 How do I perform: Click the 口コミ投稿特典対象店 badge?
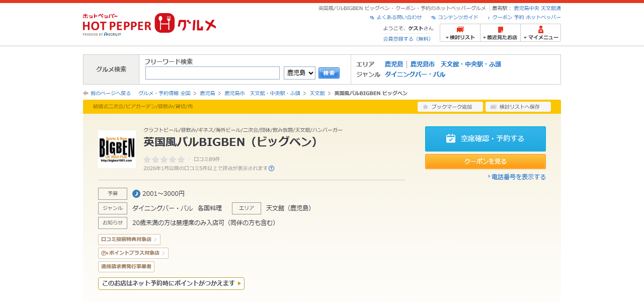pyautogui.click(x=129, y=240)
